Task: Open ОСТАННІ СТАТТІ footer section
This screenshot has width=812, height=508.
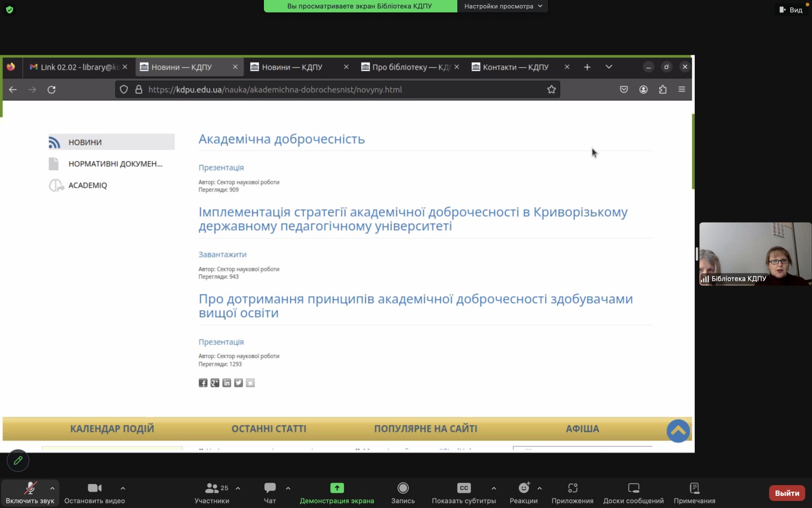Action: [269, 429]
